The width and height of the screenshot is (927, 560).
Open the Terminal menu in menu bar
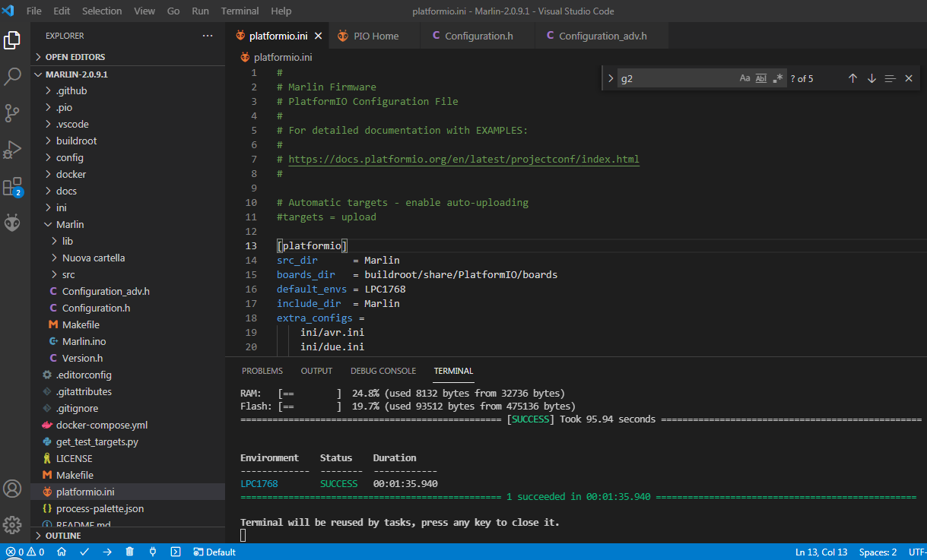pos(240,11)
